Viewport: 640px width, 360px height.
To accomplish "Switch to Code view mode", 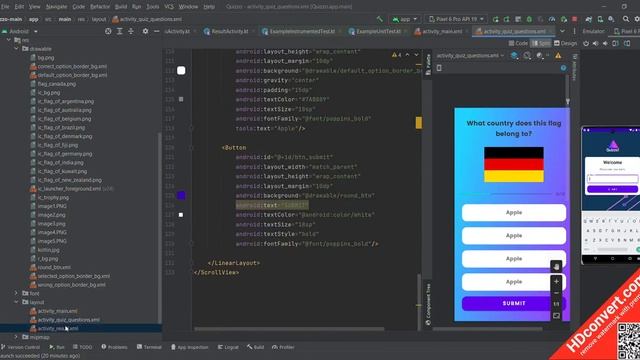I will (518, 43).
